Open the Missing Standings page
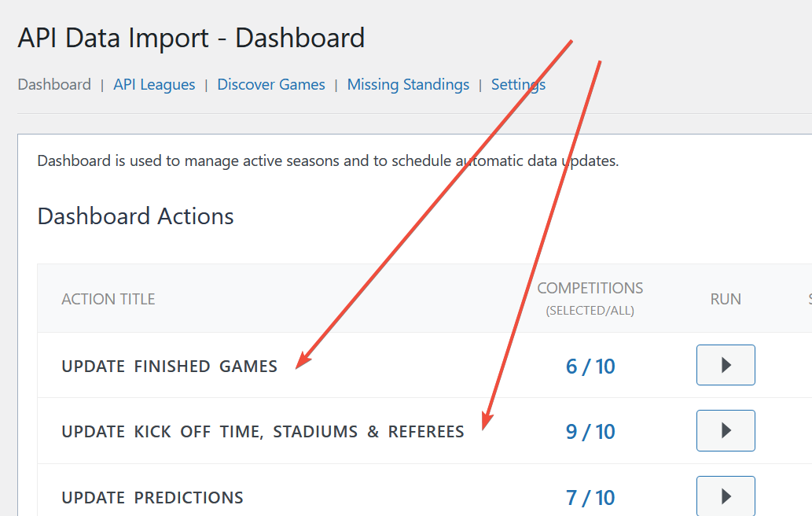812x516 pixels. click(408, 84)
